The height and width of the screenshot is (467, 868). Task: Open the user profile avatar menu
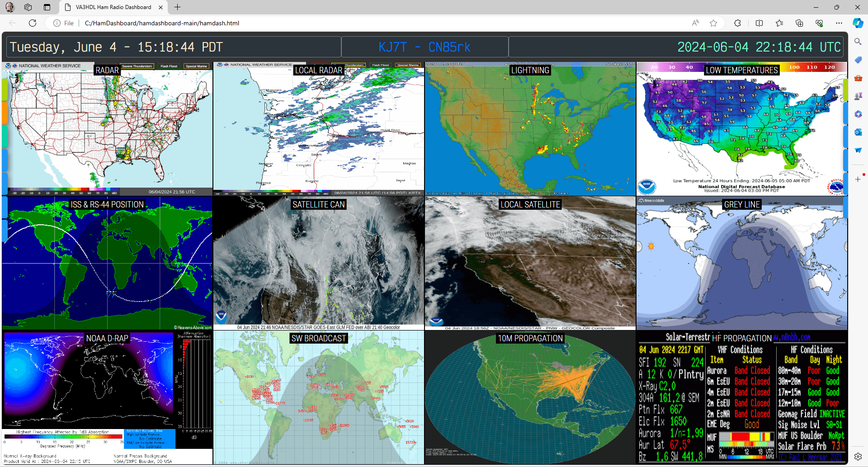[9, 7]
